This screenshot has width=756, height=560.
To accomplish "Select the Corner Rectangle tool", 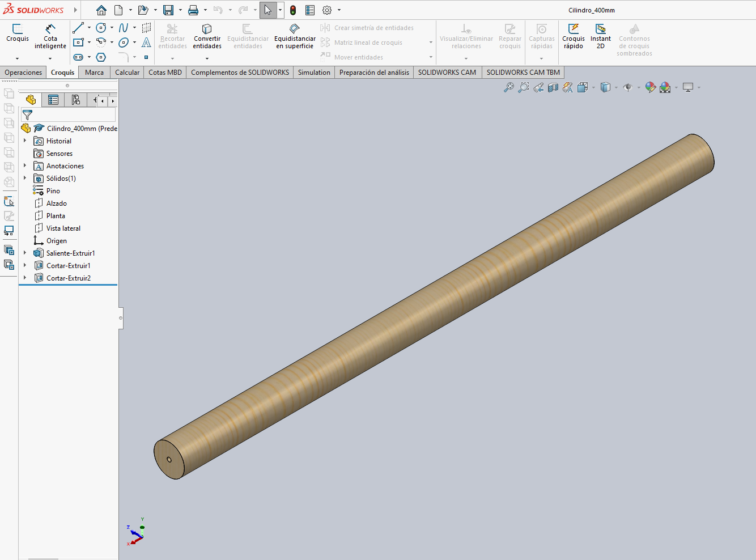I will 78,43.
